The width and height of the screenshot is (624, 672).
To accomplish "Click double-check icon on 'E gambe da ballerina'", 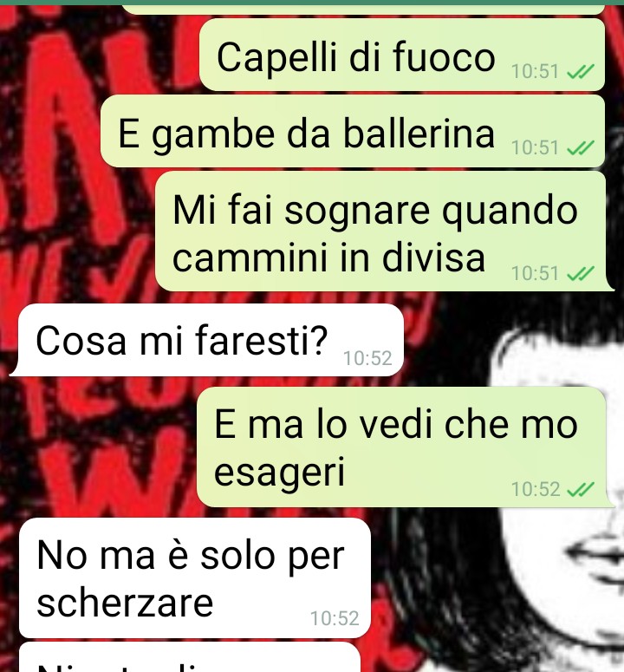I will tap(581, 148).
